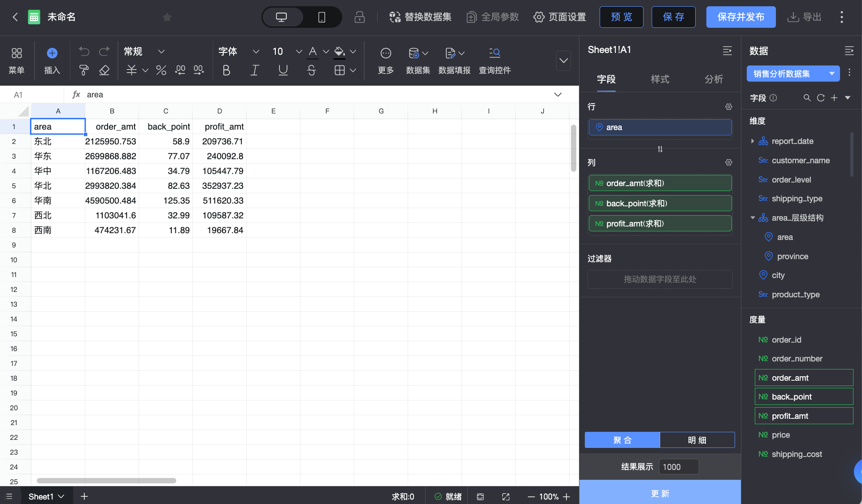The width and height of the screenshot is (862, 504).
Task: Apply strikethrough formatting icon
Action: (311, 70)
